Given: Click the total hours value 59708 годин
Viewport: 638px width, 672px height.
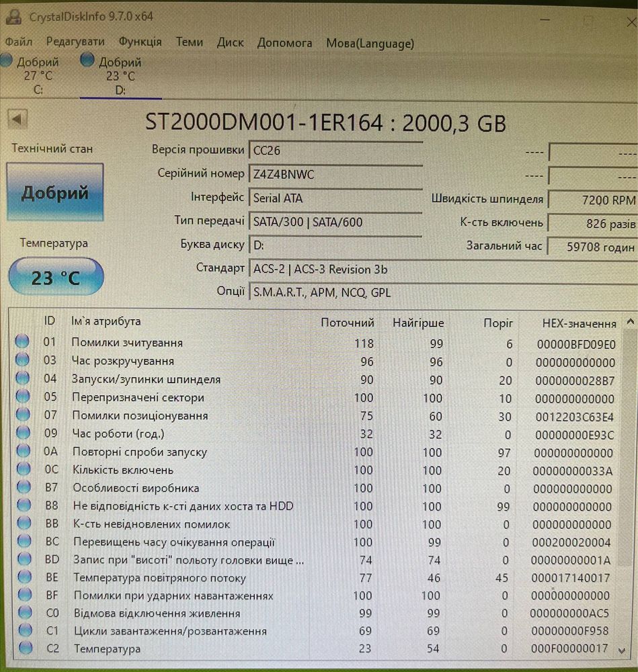Looking at the screenshot, I should (593, 247).
